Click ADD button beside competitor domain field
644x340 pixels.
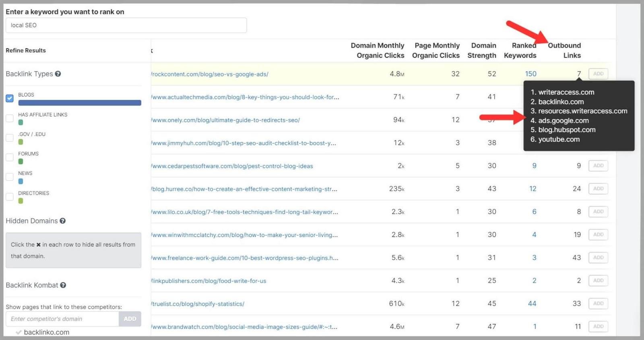coord(130,319)
